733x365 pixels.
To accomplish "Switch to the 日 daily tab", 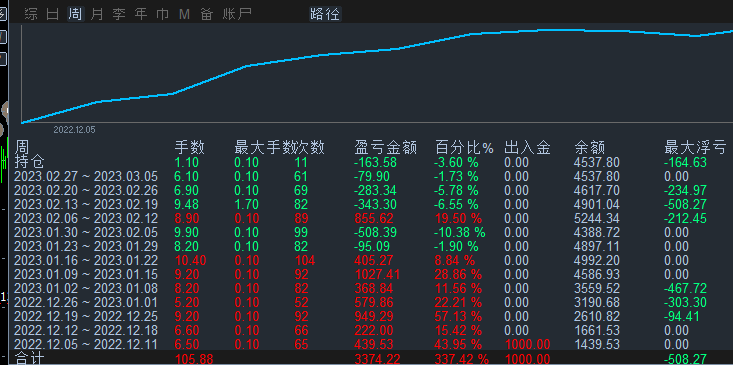I will (x=53, y=14).
